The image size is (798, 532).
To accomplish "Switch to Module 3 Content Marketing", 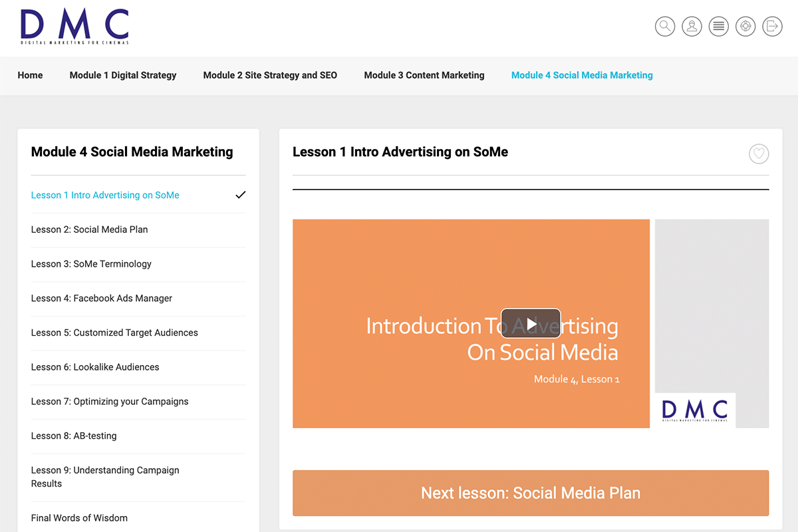I will coord(424,75).
